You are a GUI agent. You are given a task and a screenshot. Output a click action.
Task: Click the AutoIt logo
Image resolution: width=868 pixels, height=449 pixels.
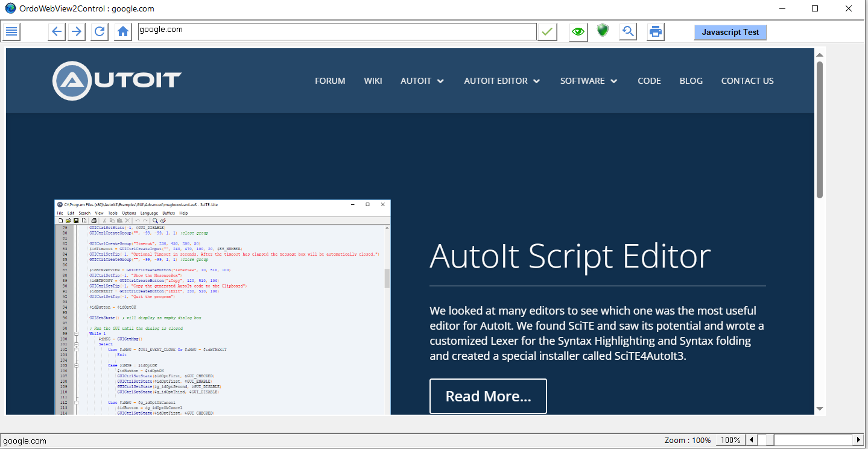pyautogui.click(x=117, y=80)
